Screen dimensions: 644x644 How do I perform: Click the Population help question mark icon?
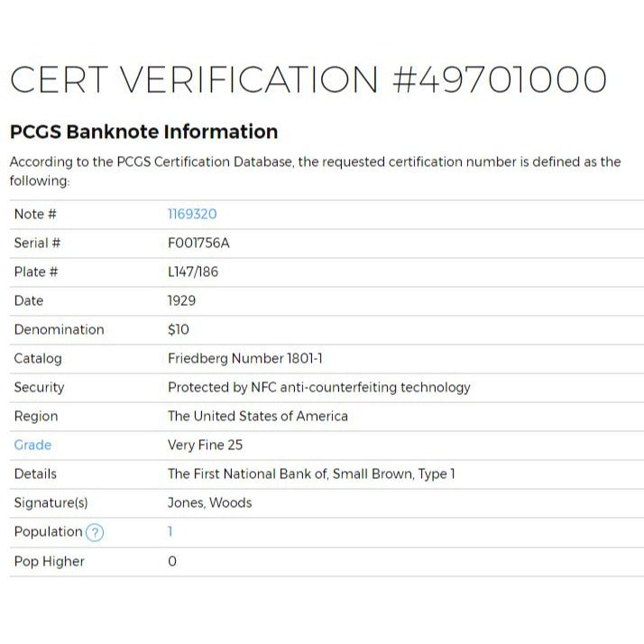click(95, 532)
